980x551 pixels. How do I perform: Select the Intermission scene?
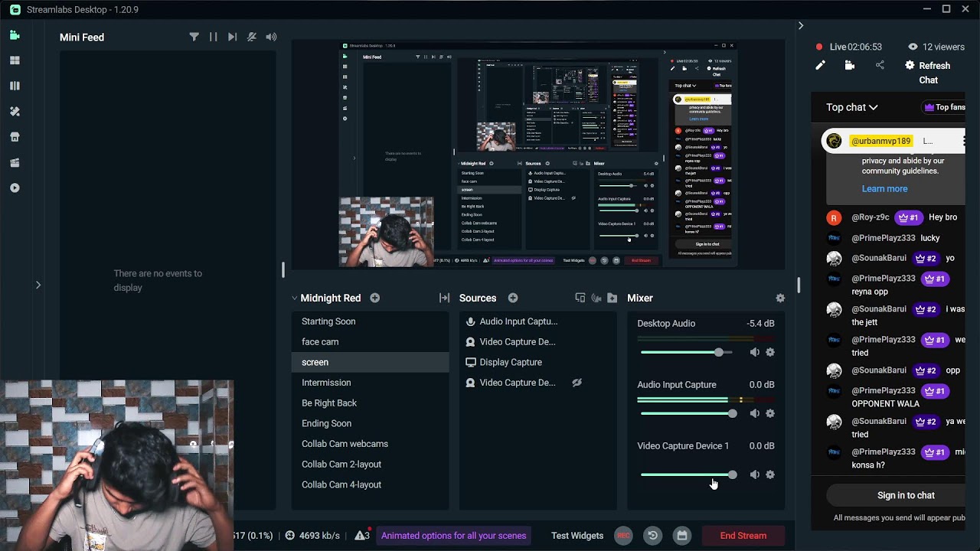370,383
